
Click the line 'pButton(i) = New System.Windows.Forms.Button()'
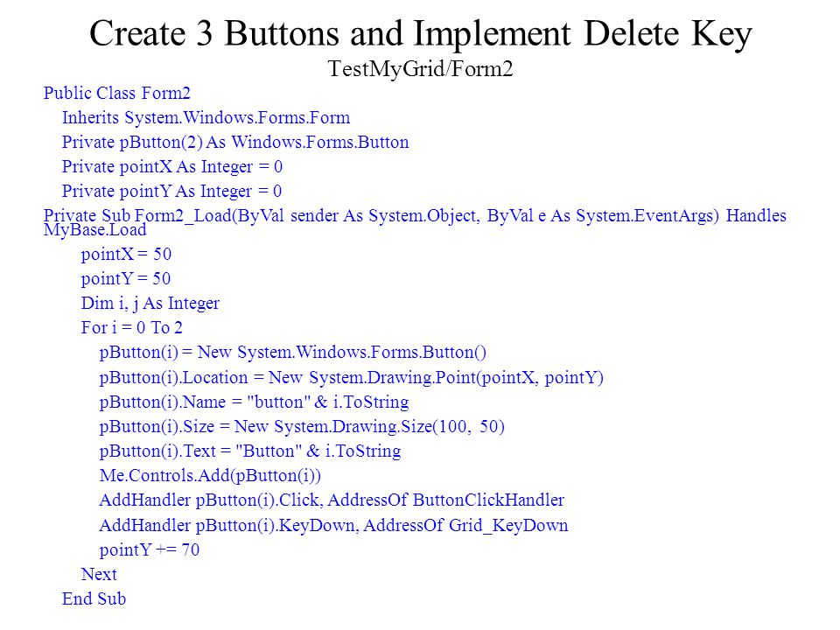click(292, 353)
